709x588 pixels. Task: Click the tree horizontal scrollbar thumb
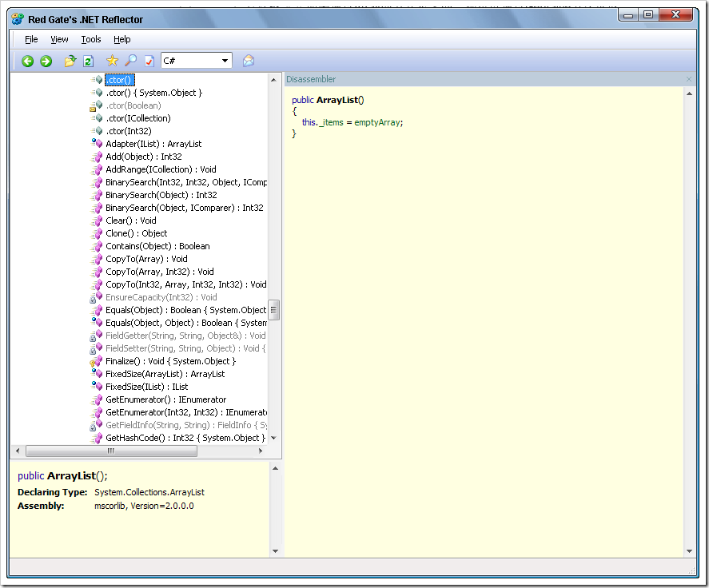tap(111, 451)
